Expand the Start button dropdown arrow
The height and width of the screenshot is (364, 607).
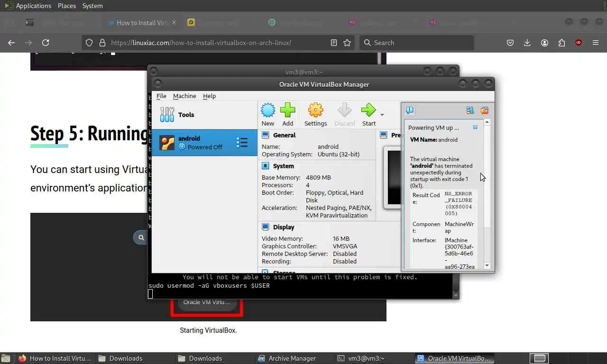382,115
